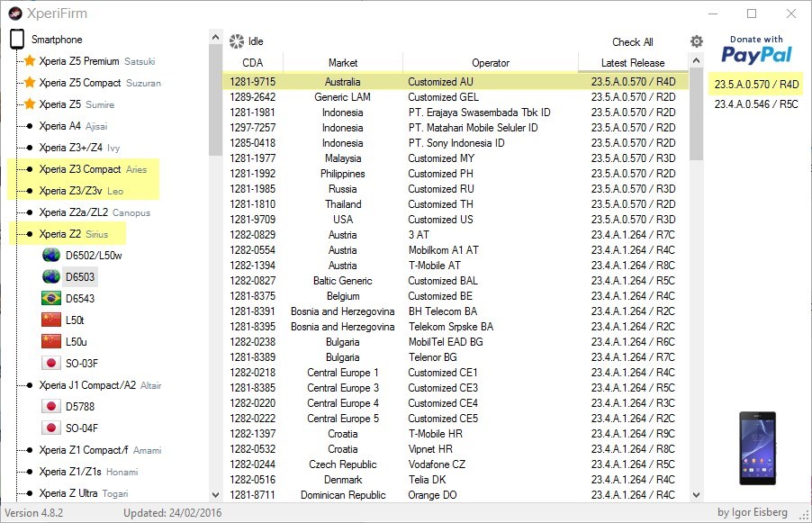The image size is (812, 523).
Task: Click the by Igor Eisberg credit text
Action: (753, 512)
